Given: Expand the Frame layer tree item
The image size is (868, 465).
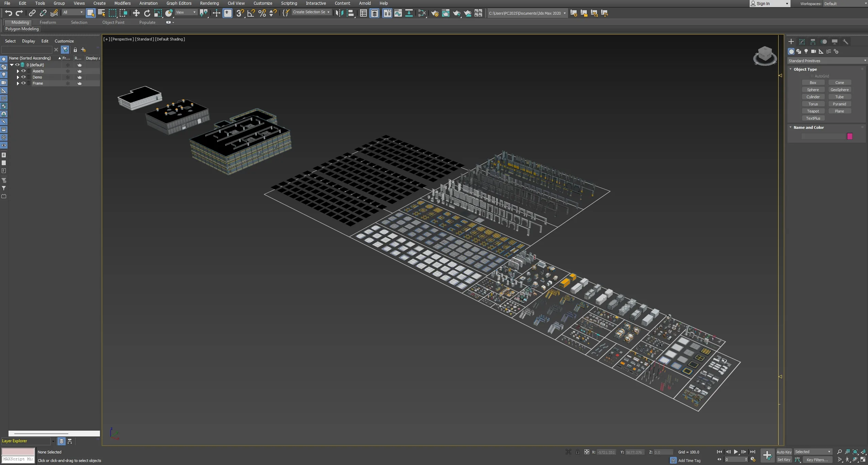Looking at the screenshot, I should 18,83.
